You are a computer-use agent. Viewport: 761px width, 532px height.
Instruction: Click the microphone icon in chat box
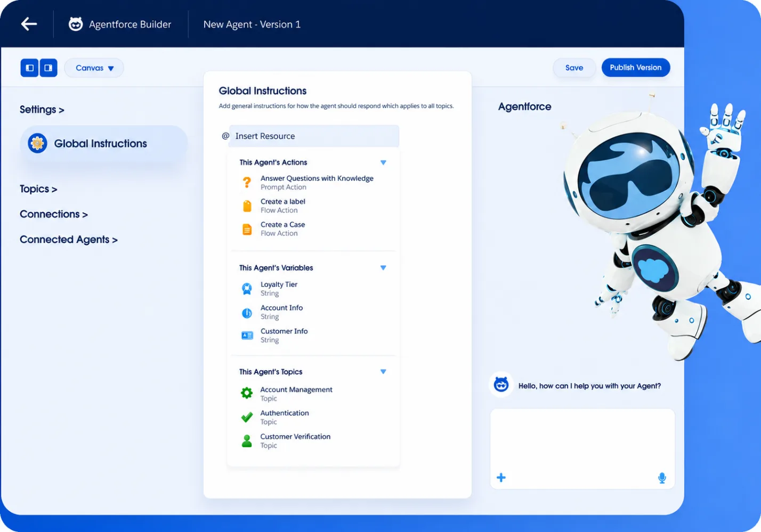point(662,478)
